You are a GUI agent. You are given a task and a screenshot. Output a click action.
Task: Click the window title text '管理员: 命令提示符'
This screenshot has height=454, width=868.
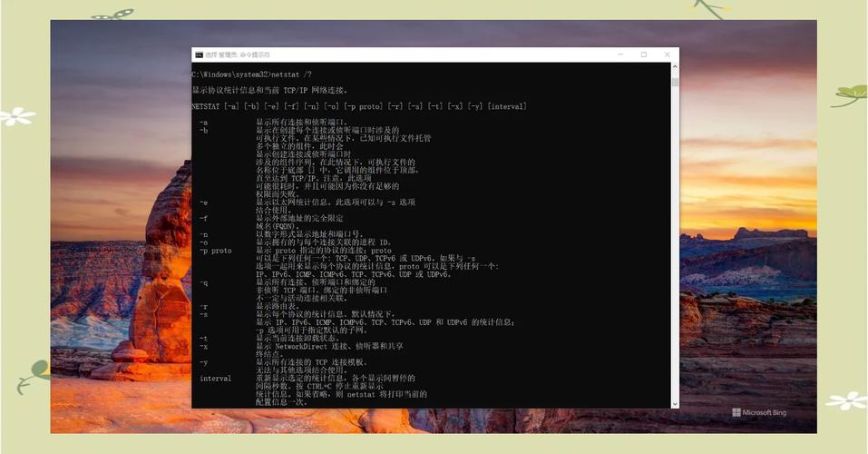click(x=244, y=54)
